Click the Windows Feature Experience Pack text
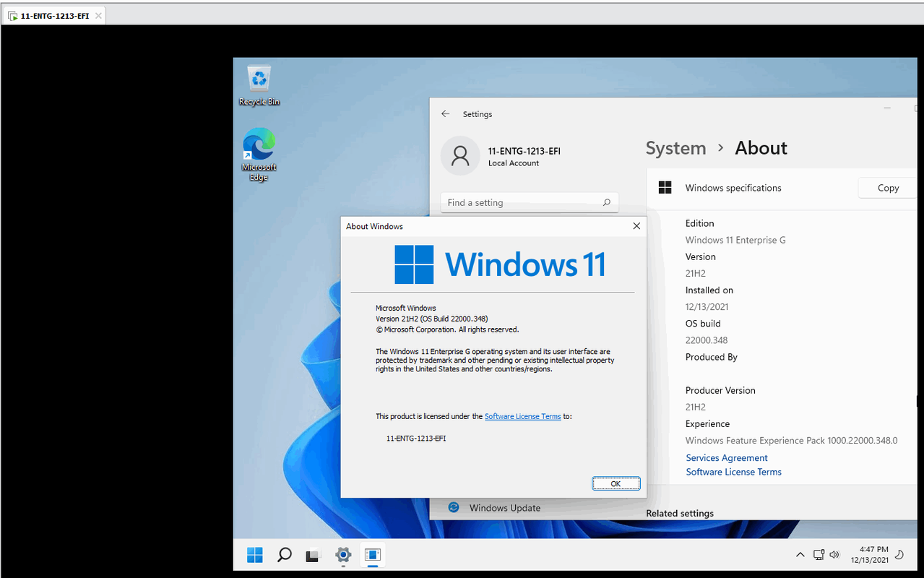Screen dimensions: 924x578 pyautogui.click(x=792, y=441)
